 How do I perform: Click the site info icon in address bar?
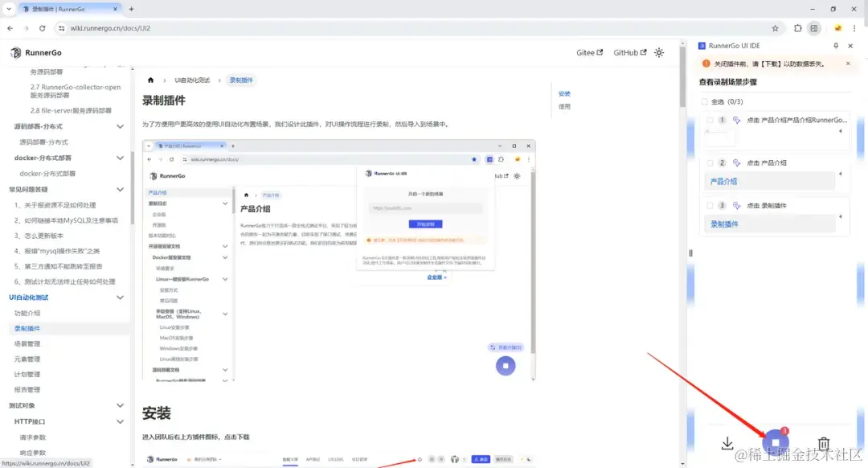(x=61, y=28)
